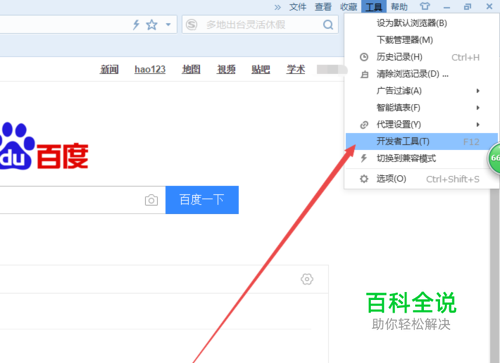
Task: Expand the double-chevron overflow in menu bar
Action: 277,7
